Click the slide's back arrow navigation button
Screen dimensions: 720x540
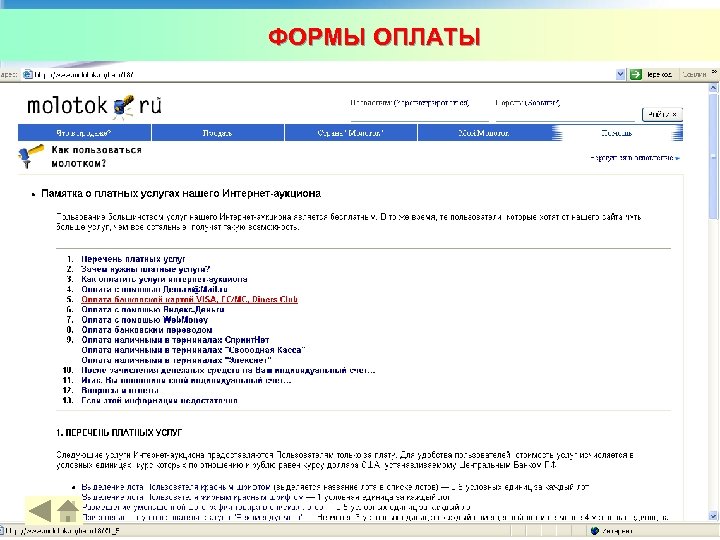(40, 511)
